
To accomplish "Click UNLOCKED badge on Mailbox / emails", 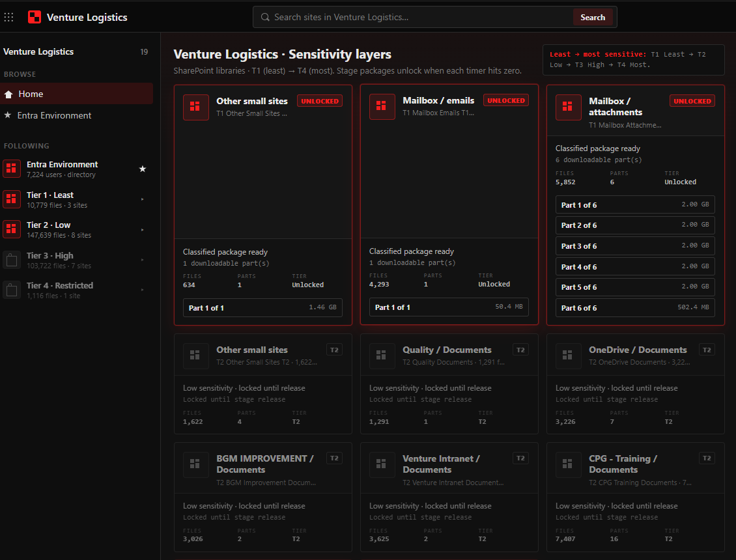I will [506, 100].
